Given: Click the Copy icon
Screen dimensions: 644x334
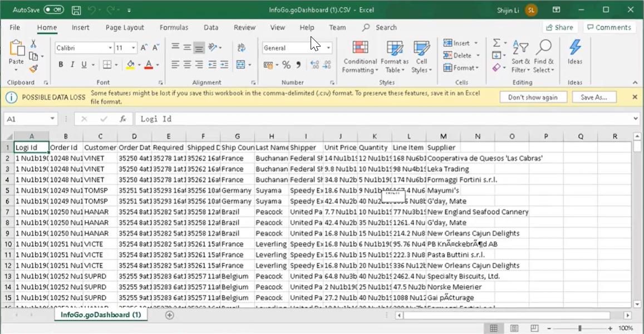Looking at the screenshot, I should coord(33,56).
